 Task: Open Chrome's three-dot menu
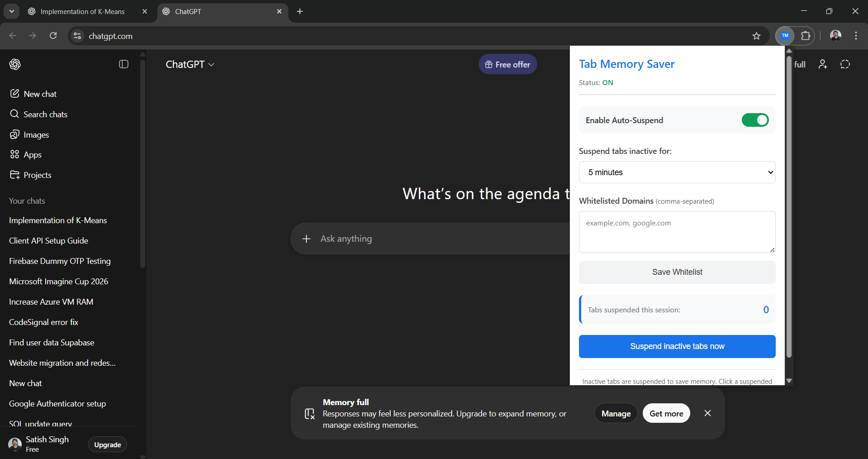pyautogui.click(x=856, y=36)
